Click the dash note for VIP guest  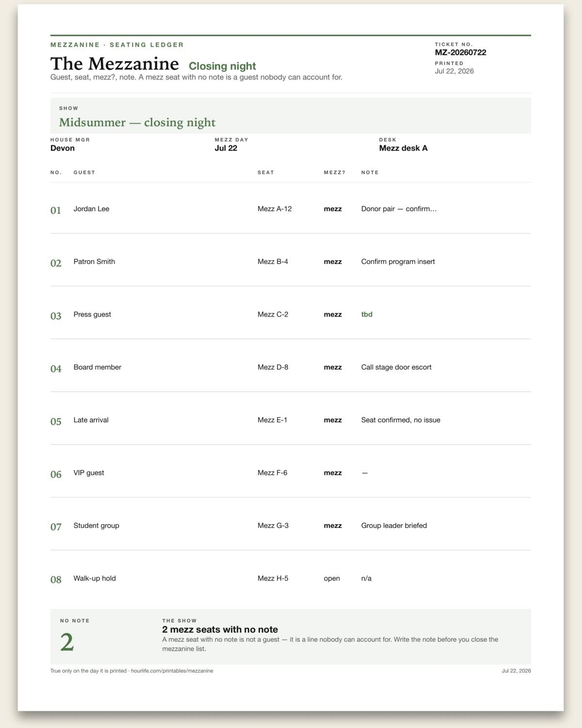point(365,473)
